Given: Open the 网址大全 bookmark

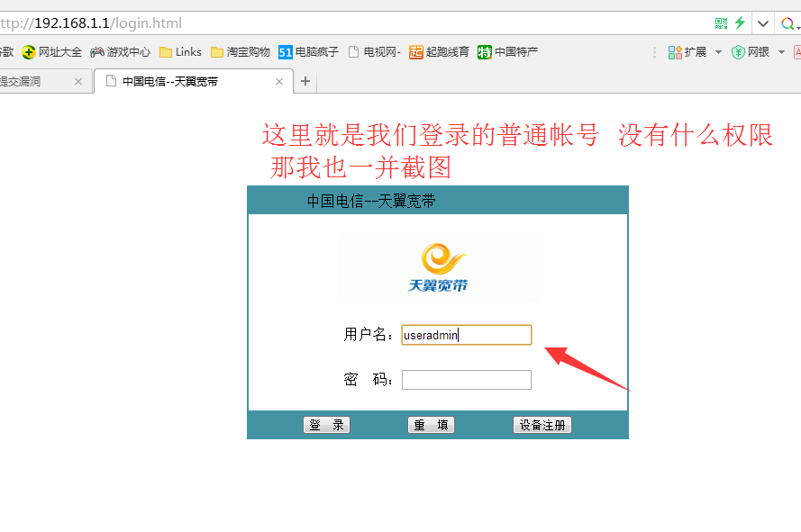Looking at the screenshot, I should click(x=51, y=52).
